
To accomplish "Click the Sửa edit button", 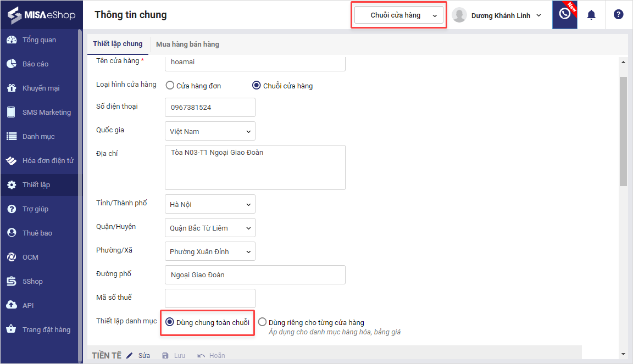I will [138, 356].
